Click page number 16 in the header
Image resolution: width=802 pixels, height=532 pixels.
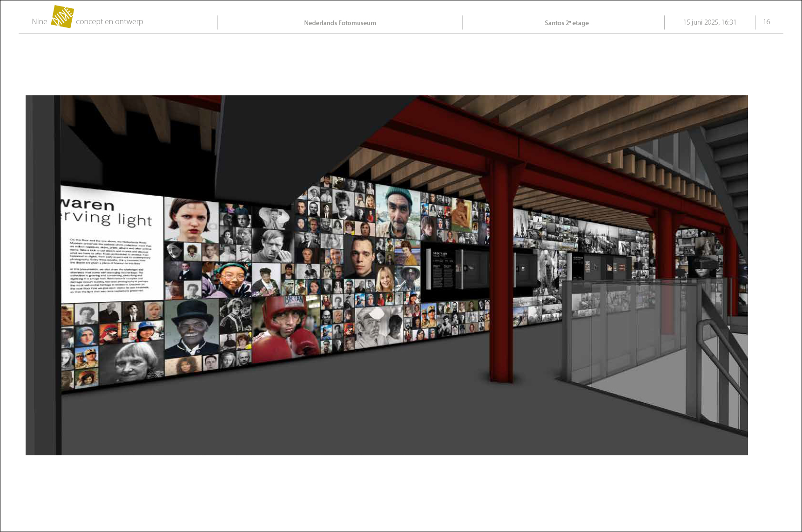point(766,22)
